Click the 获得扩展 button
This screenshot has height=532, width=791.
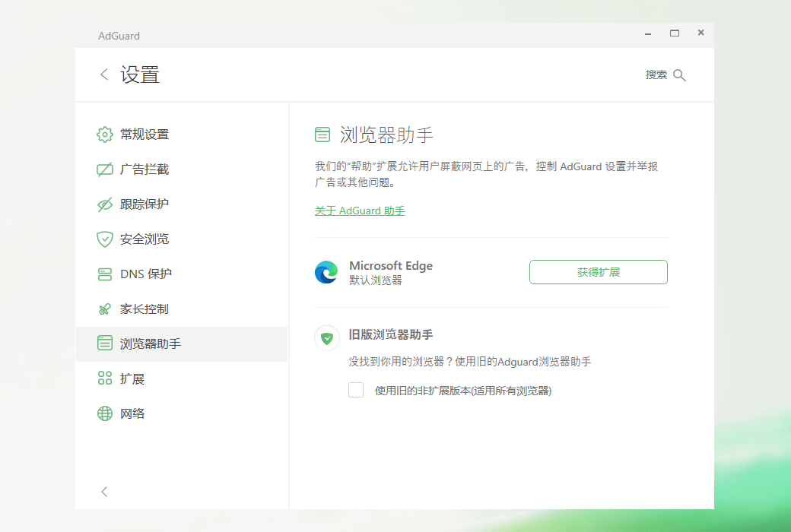click(598, 271)
